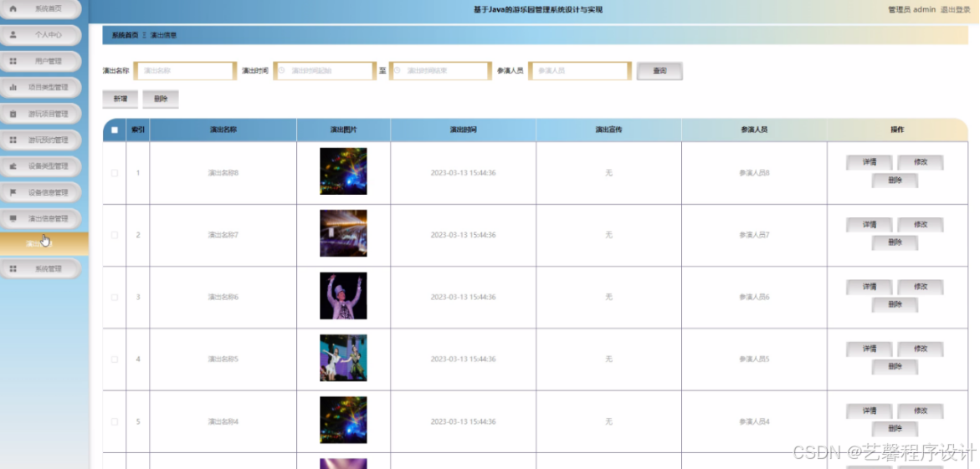Click the 演出图片 column header
This screenshot has width=980, height=469.
pyautogui.click(x=344, y=130)
